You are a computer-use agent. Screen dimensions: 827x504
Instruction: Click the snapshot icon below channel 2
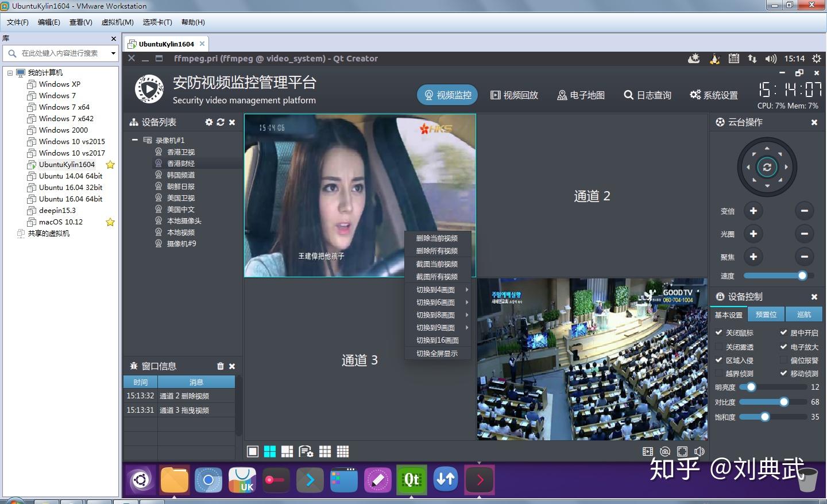[x=664, y=451]
